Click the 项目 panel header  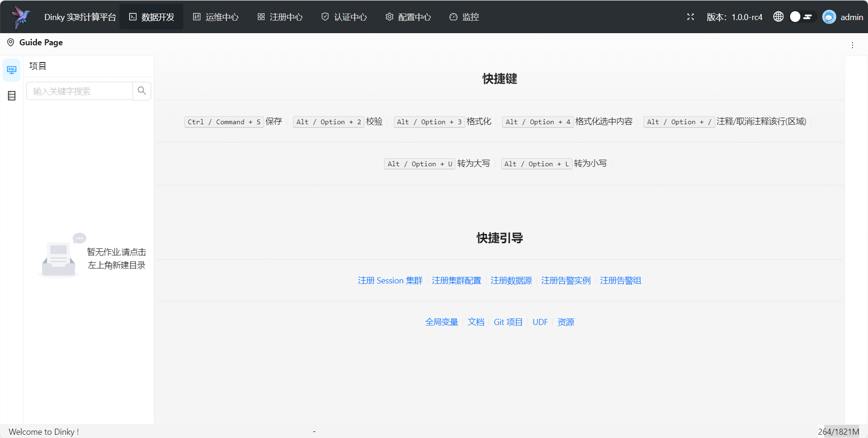coord(38,66)
